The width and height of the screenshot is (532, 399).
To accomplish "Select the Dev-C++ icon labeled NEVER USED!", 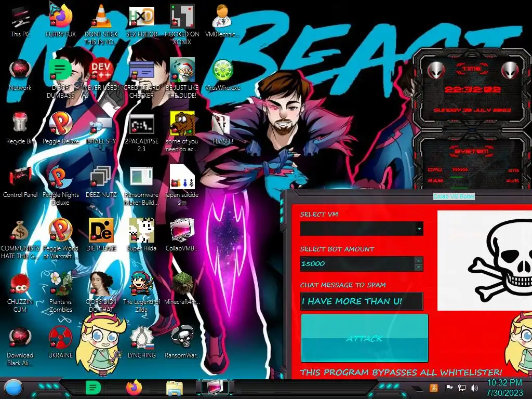I will coord(101,70).
